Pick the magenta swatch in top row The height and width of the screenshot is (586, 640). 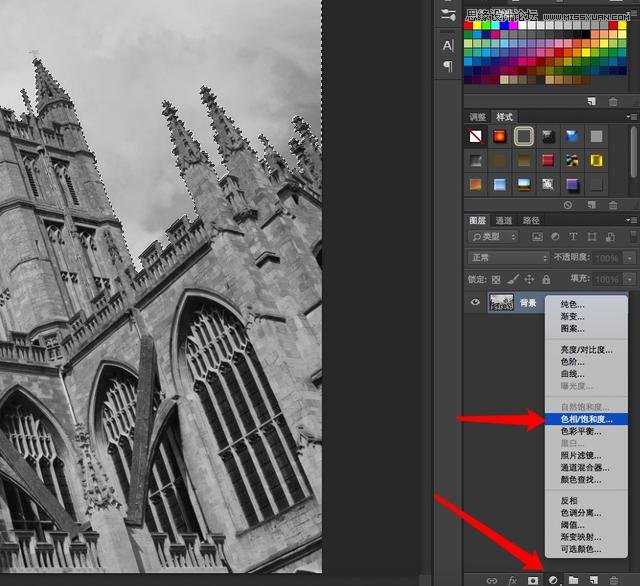click(513, 25)
